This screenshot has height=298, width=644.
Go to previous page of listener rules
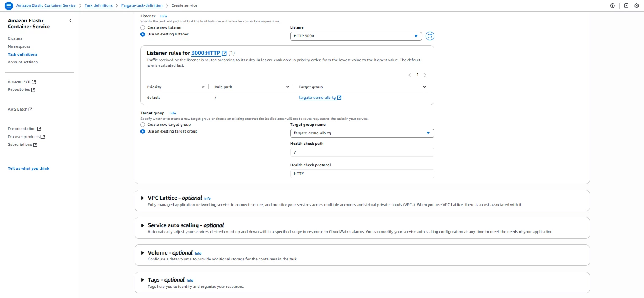(x=410, y=75)
